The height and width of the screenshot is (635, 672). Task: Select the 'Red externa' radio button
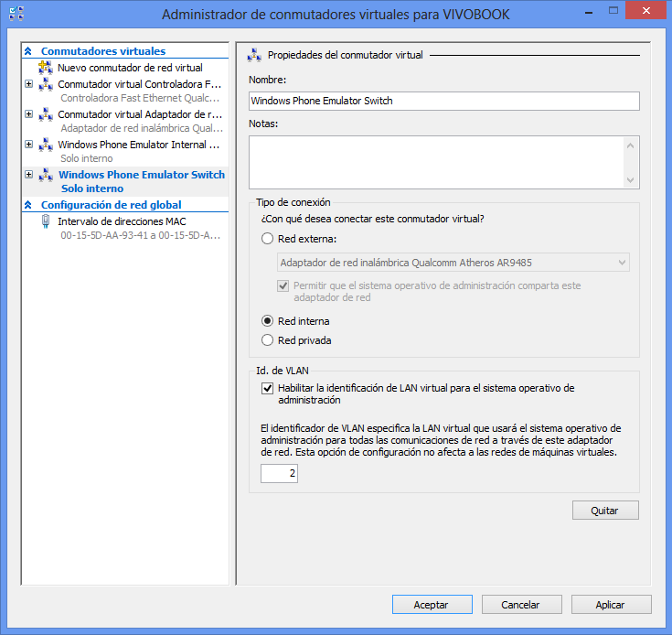267,239
